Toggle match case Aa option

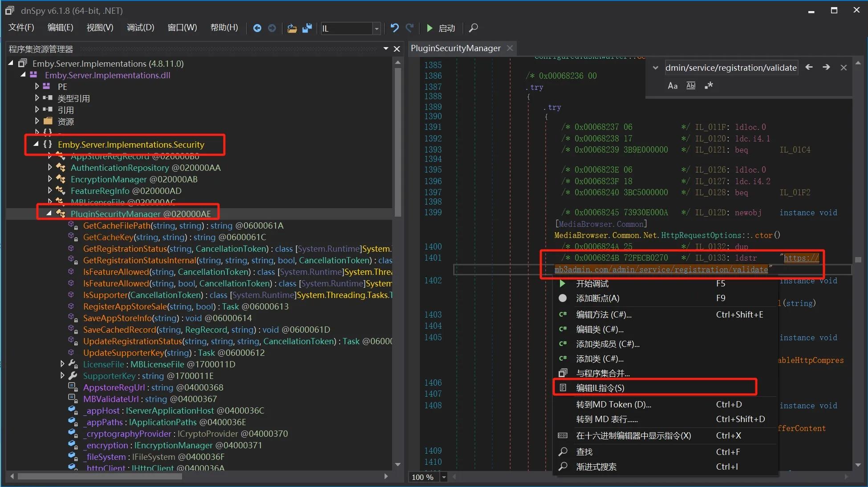(673, 86)
